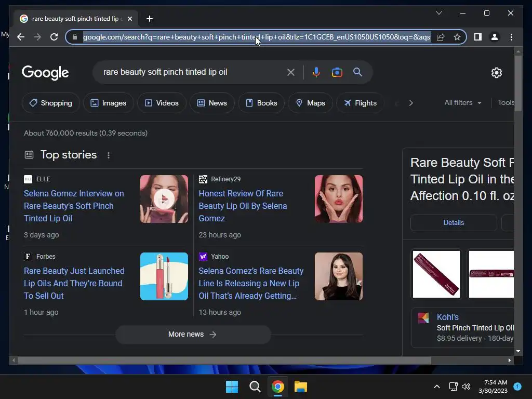Open the volume speaker tray icon

click(x=466, y=387)
